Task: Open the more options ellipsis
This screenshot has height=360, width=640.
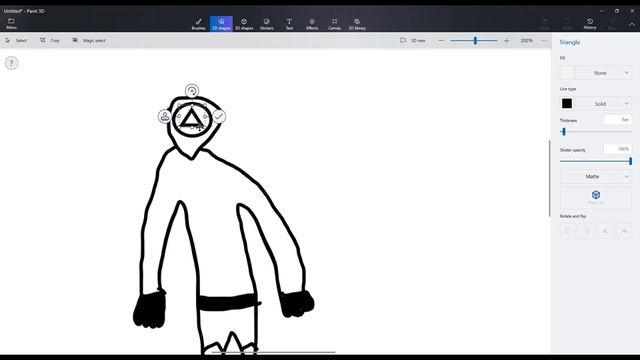Action: click(544, 41)
